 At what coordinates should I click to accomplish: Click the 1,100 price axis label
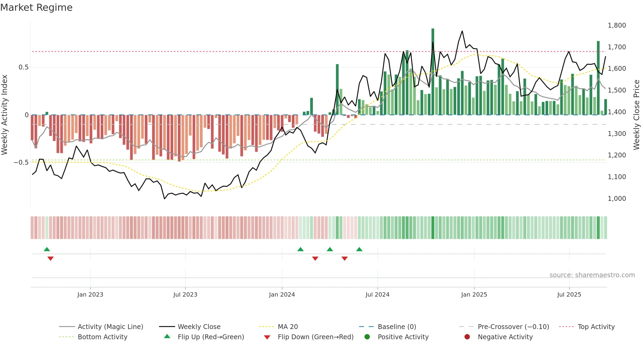(x=617, y=177)
